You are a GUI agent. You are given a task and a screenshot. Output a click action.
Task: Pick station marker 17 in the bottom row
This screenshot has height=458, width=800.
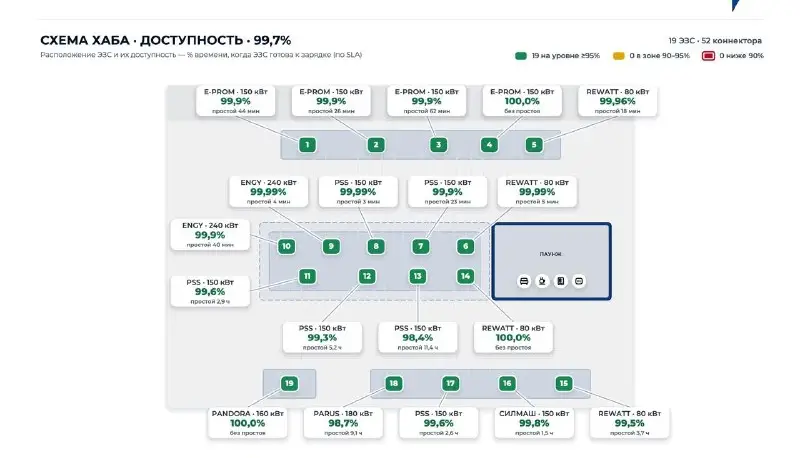[x=451, y=384]
